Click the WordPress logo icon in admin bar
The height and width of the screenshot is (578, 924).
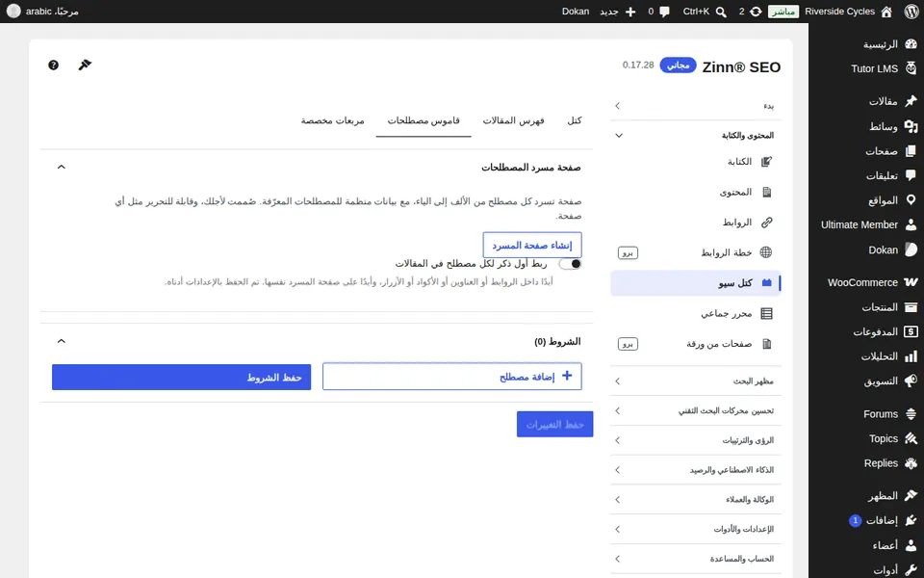(911, 12)
